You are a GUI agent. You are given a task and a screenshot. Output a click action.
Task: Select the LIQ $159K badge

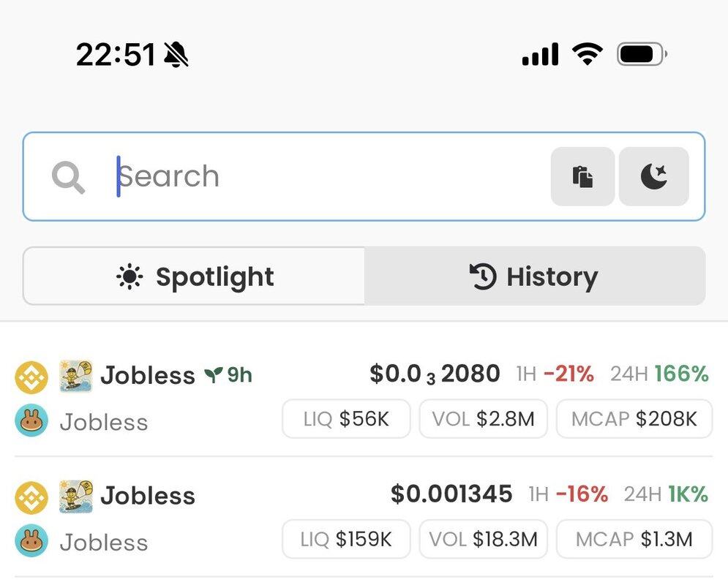(346, 539)
